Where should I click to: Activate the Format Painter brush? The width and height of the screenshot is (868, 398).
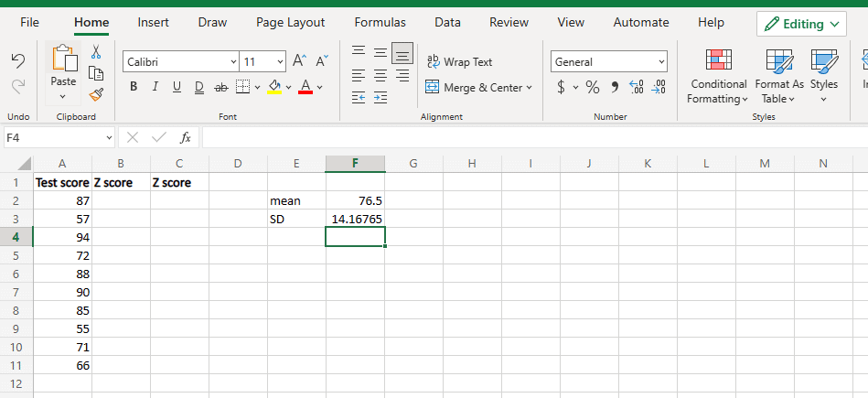point(96,94)
